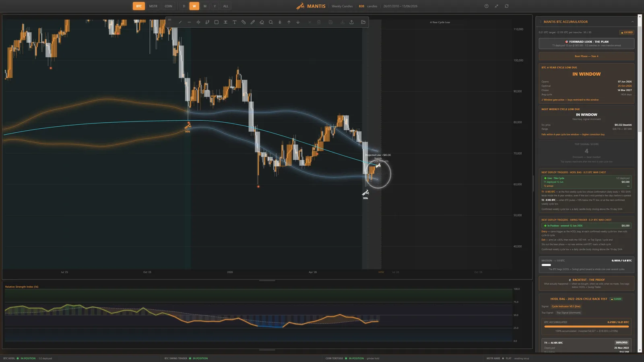Viewport: 644px width, 362px height.
Task: Pick the eraser tool in drawing toolbar
Action: tap(262, 22)
